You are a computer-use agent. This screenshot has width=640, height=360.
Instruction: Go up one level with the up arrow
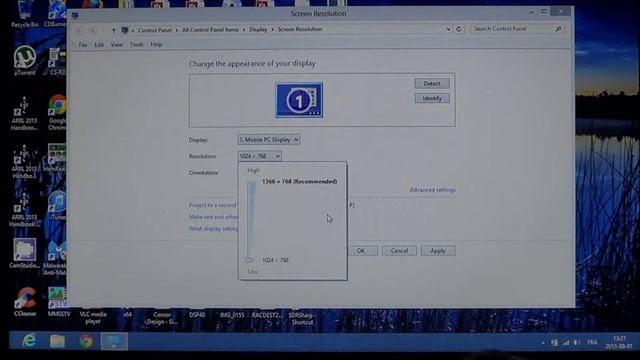point(113,30)
